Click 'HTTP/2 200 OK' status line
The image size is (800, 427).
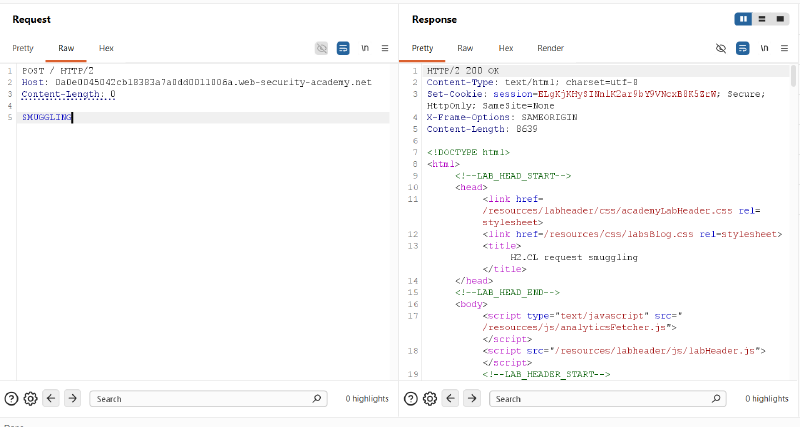[x=463, y=70]
